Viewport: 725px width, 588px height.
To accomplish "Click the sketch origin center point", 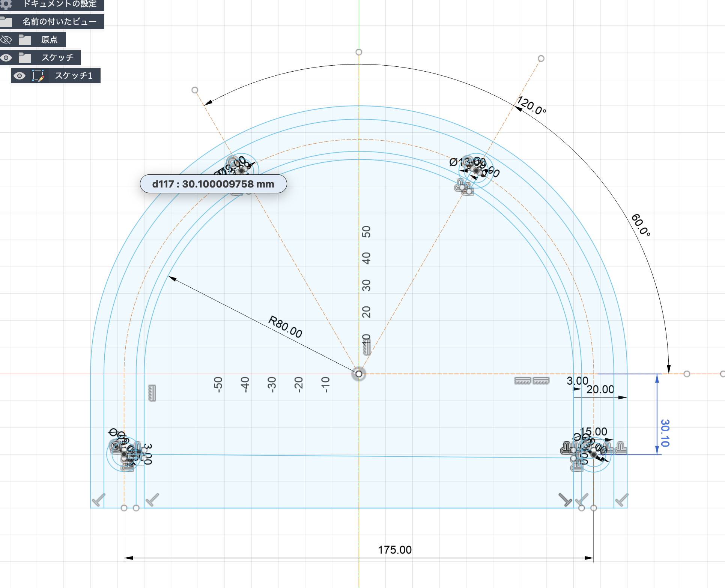I will (359, 374).
